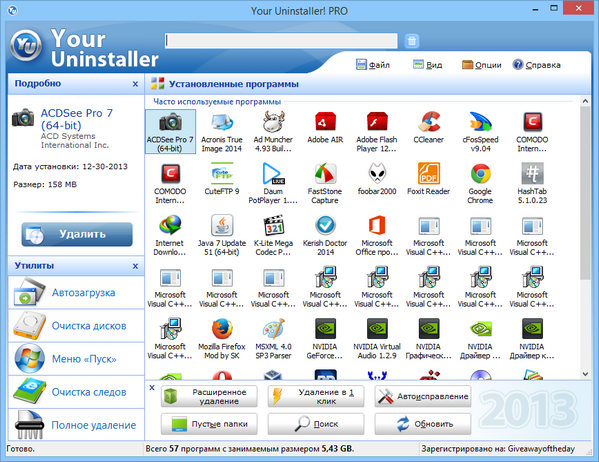
Task: Select the CuteFTP 9 icon
Action: [x=222, y=179]
